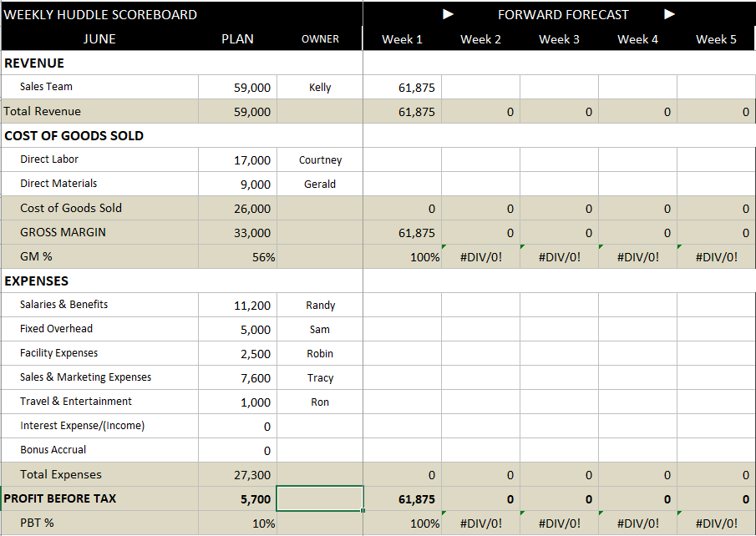Select the Week 4 column header
The height and width of the screenshot is (536, 756).
coord(638,39)
